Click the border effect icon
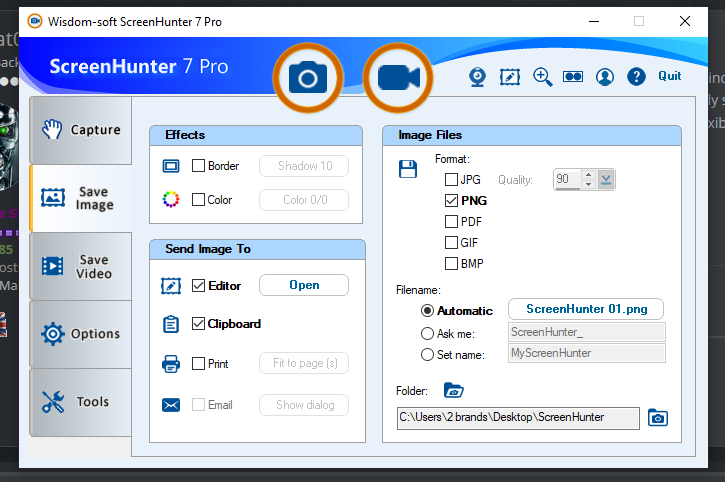Screen dimensions: 725x482 coord(171,166)
